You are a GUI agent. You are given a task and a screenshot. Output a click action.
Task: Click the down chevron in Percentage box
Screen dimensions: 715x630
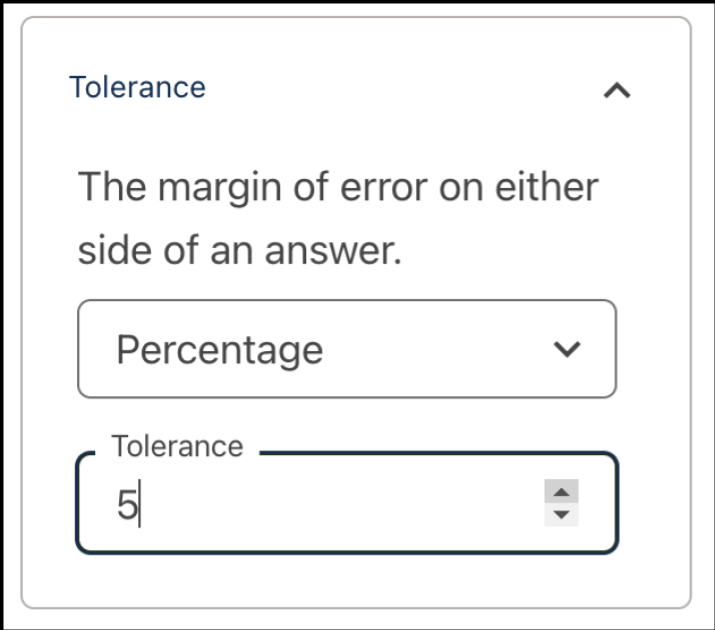567,349
